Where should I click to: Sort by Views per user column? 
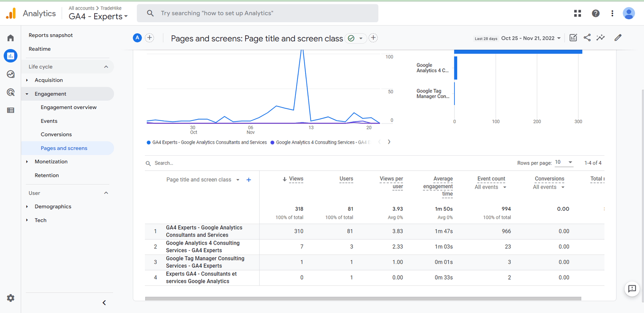tap(391, 183)
